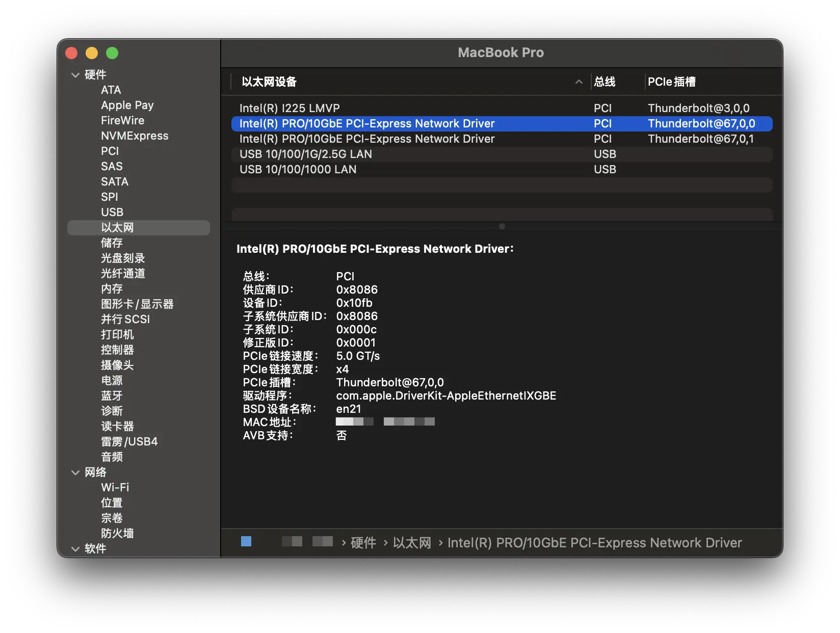The width and height of the screenshot is (840, 633).
Task: Select the Intel(R) I225 LMVP row
Action: click(x=289, y=108)
